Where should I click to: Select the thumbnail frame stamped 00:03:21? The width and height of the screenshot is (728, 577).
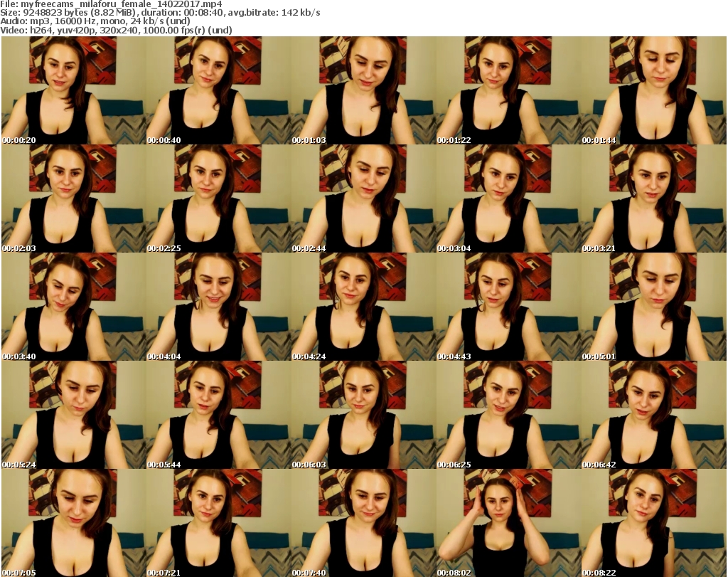point(654,198)
